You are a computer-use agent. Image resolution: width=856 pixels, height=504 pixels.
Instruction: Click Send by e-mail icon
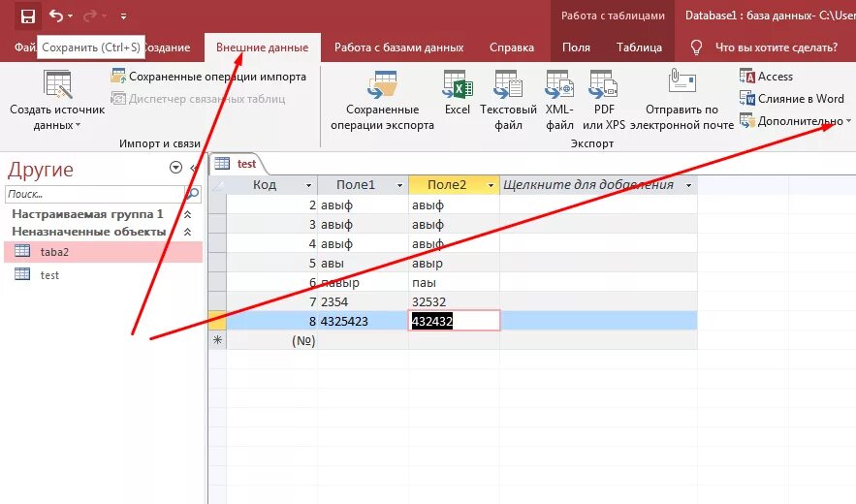coord(682,81)
